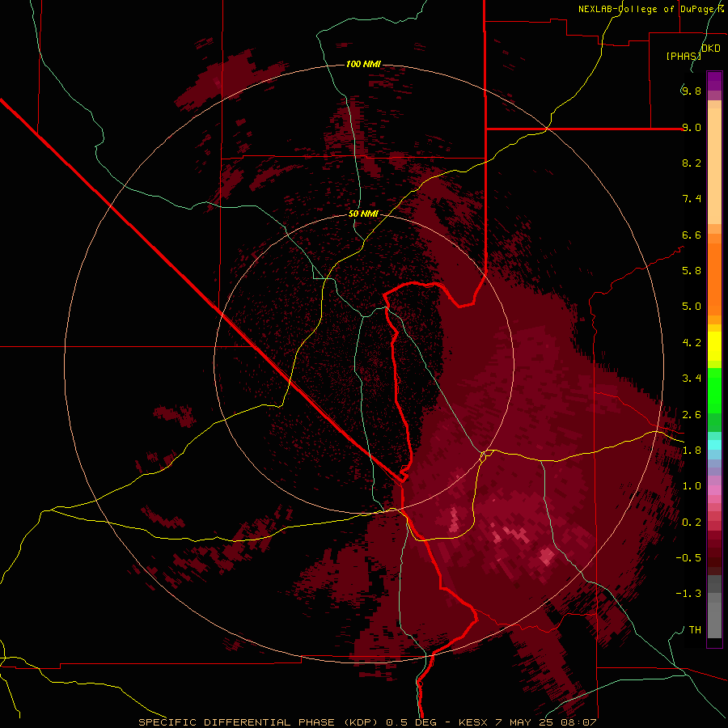This screenshot has width=728, height=728.
Task: Click the 4.2 scale value
Action: pyautogui.click(x=692, y=343)
